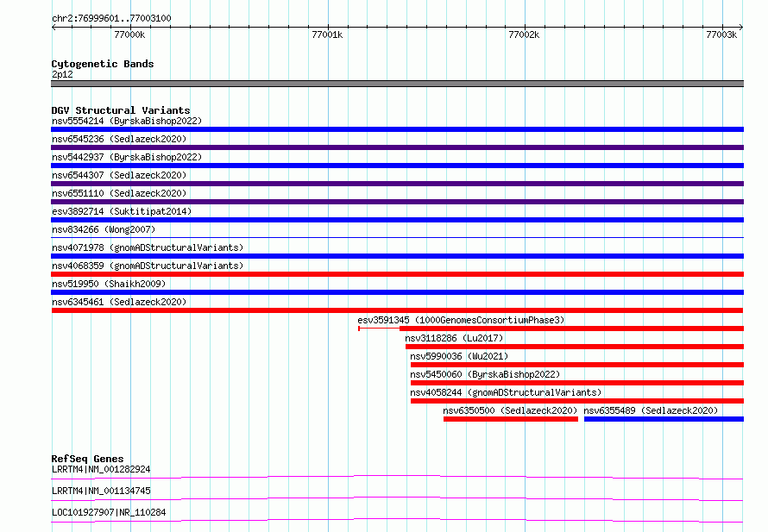Open nsv5450060 (ByrskaBishop2022) label
Viewport: 768px width, 532px height.
pyautogui.click(x=485, y=374)
